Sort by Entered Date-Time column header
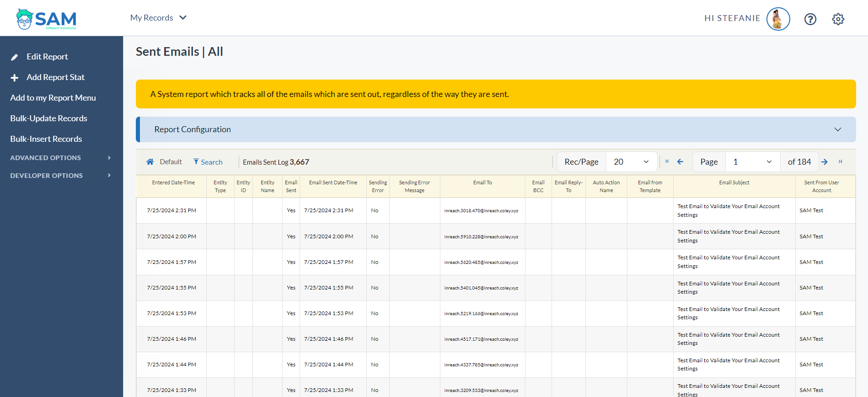Screen dimensions: 868x397 coord(173,182)
